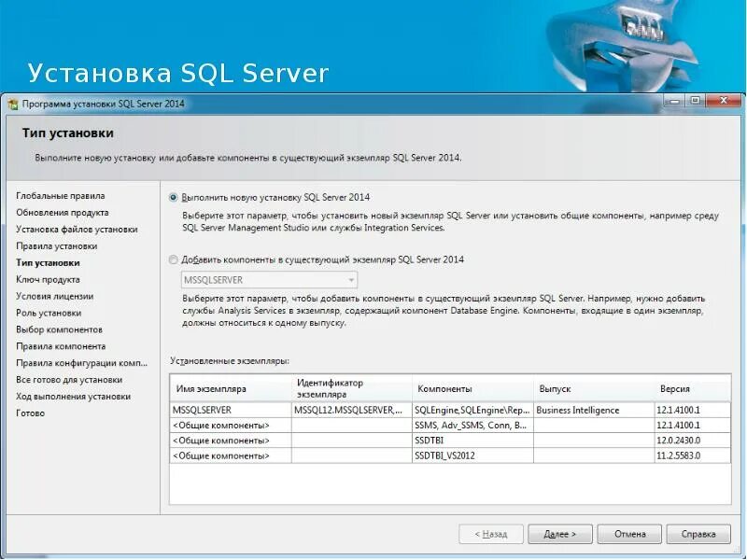The height and width of the screenshot is (560, 747).
Task: Click 'Версия' column header
Action: [x=693, y=388]
